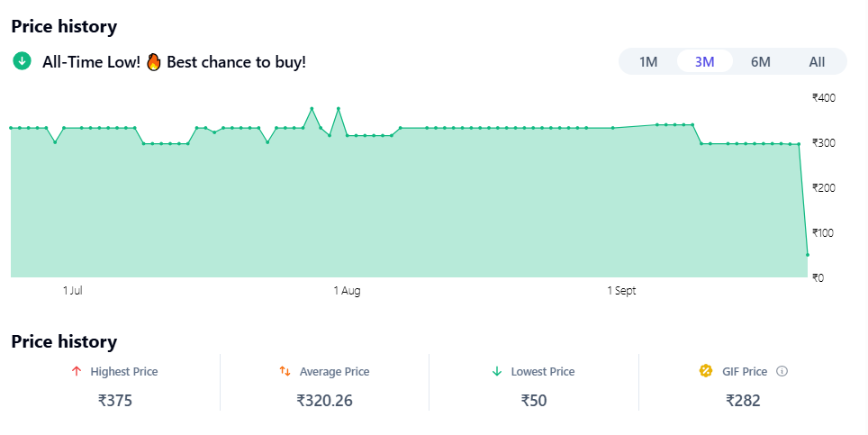Click the final ₹50 price drop point
The width and height of the screenshot is (868, 435).
tap(808, 255)
